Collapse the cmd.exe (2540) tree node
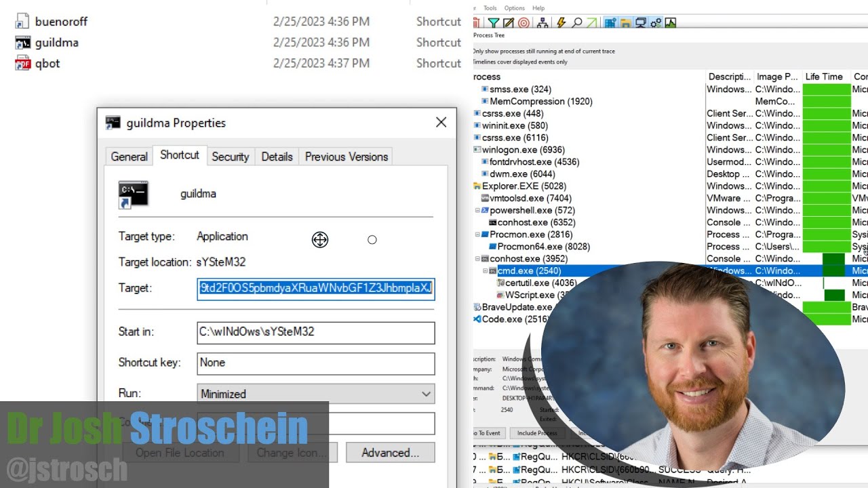 (486, 271)
